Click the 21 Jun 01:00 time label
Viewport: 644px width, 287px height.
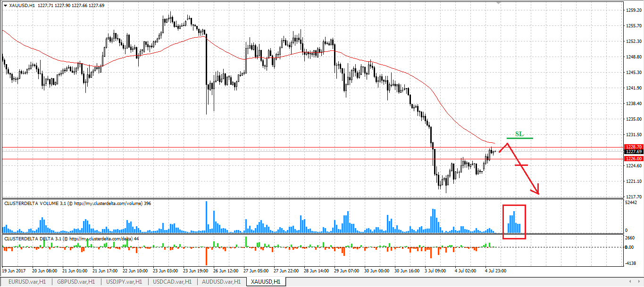point(75,271)
